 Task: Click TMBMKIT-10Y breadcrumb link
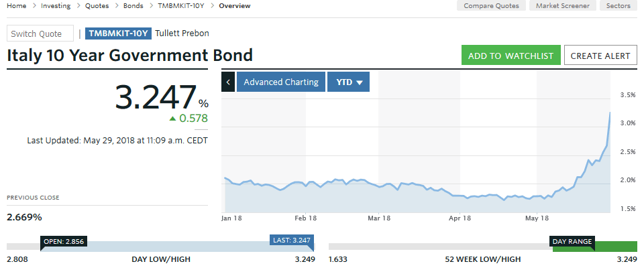180,6
